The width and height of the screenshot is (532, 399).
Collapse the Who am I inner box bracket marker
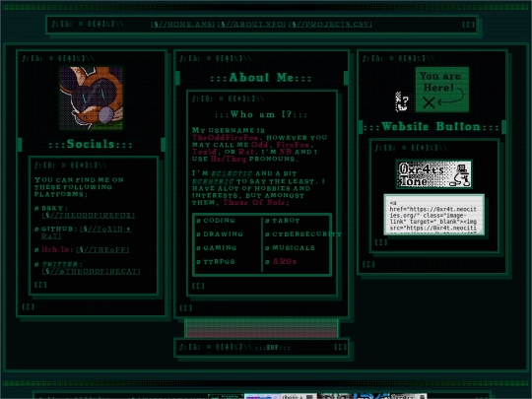(198, 286)
